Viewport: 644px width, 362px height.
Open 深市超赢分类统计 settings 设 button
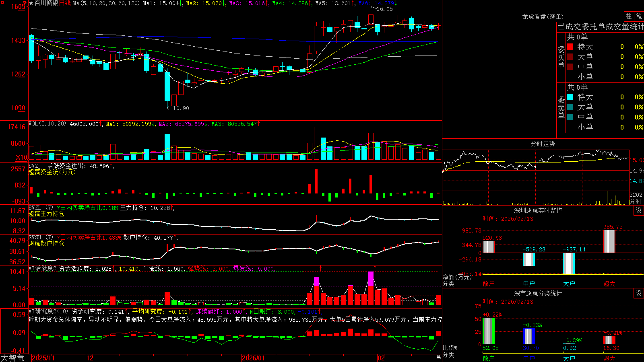tap(639, 293)
